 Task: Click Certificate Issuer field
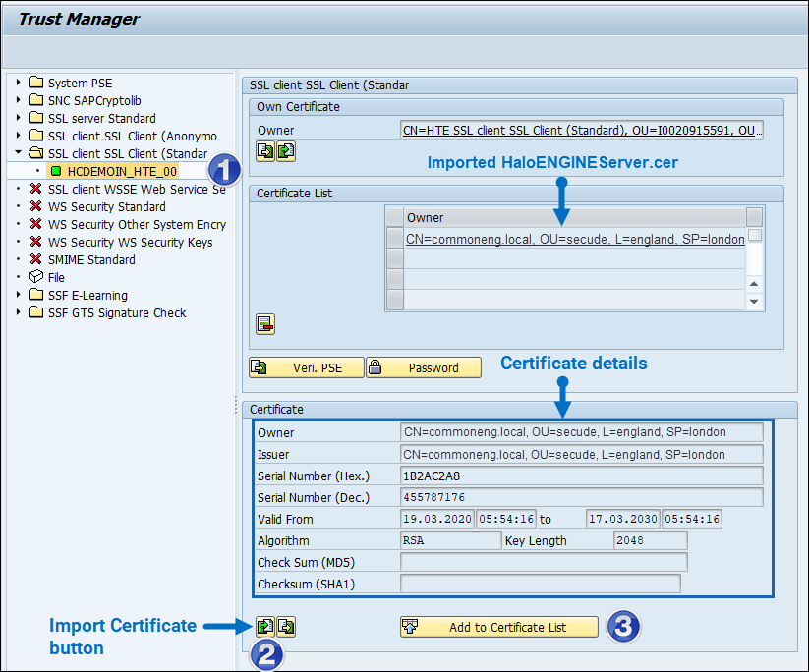(x=582, y=454)
